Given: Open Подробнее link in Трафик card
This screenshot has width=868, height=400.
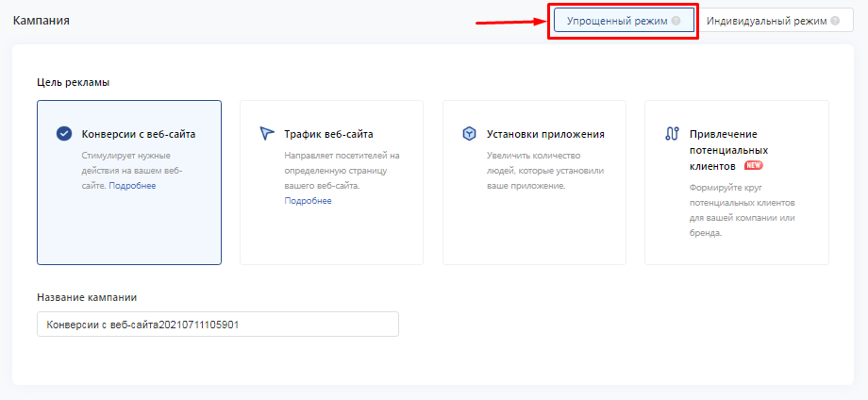Looking at the screenshot, I should coord(308,201).
